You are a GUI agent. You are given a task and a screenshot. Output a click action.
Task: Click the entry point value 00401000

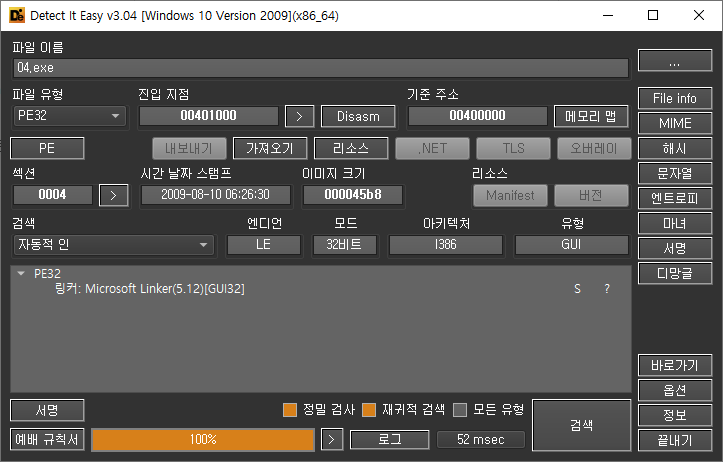coord(209,116)
